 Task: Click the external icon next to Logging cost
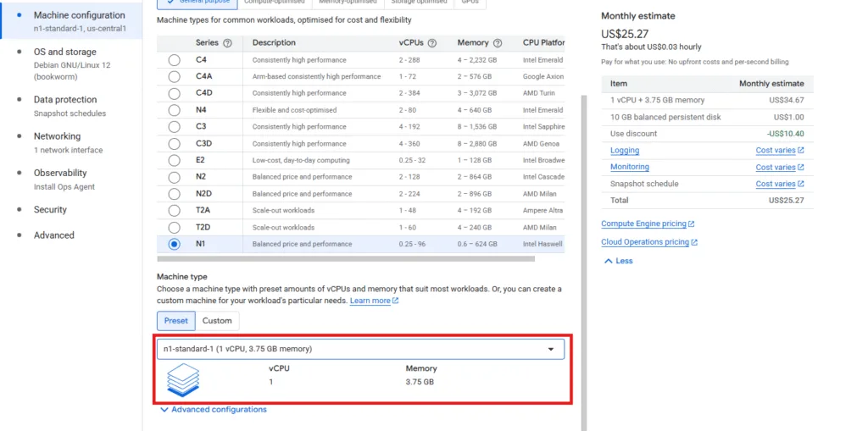[800, 151]
